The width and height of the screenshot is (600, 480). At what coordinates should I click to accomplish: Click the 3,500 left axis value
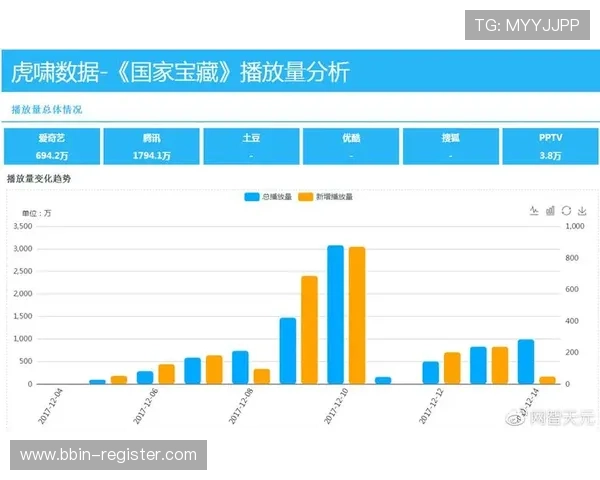[23, 226]
